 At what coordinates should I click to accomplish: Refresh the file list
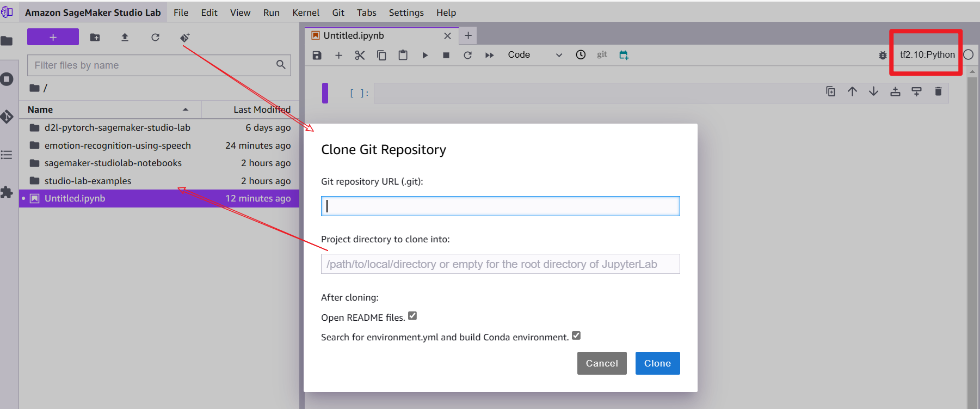(x=155, y=37)
